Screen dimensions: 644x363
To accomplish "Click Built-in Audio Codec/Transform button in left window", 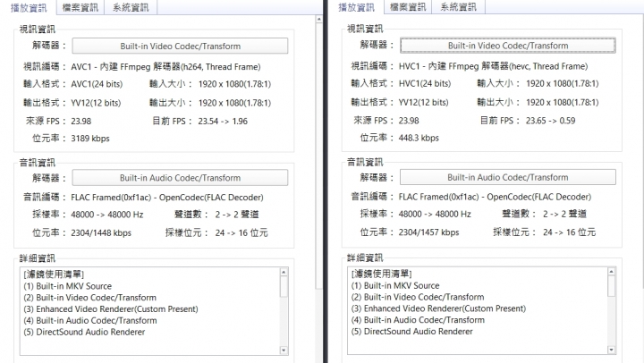I will coord(180,178).
